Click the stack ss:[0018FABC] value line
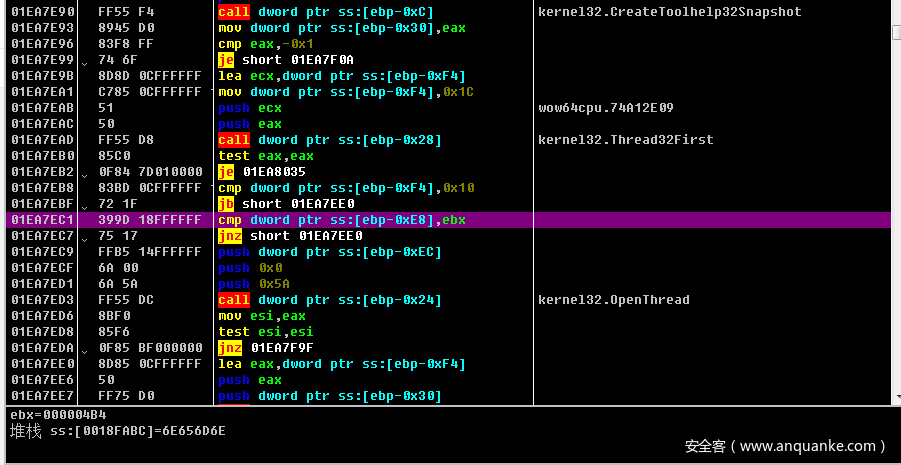 pyautogui.click(x=118, y=432)
